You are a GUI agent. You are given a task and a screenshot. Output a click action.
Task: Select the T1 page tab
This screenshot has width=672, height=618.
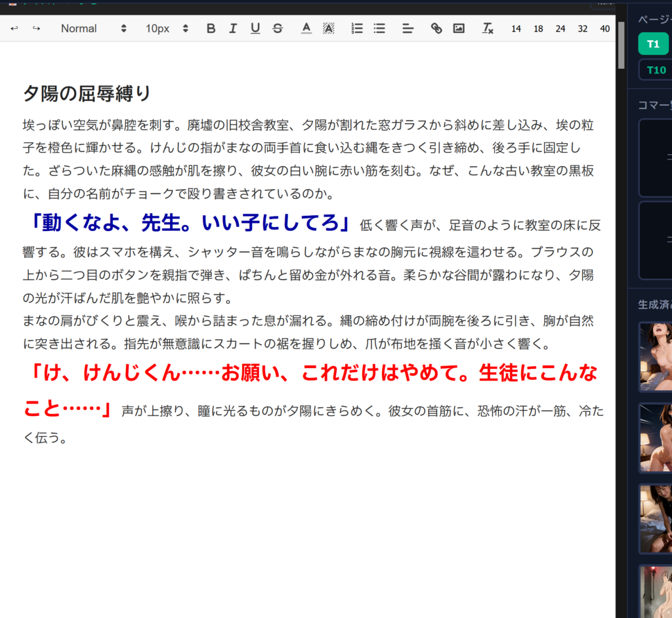click(x=653, y=44)
